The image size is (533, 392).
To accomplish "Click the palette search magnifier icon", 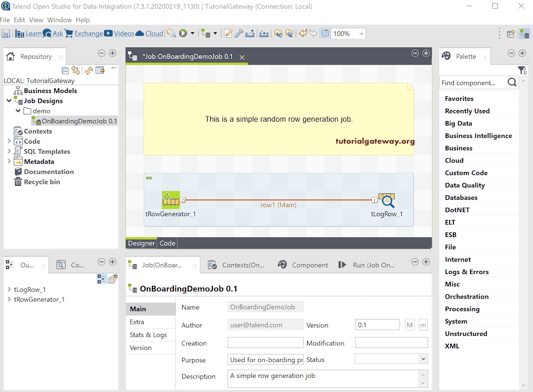I will (x=512, y=82).
